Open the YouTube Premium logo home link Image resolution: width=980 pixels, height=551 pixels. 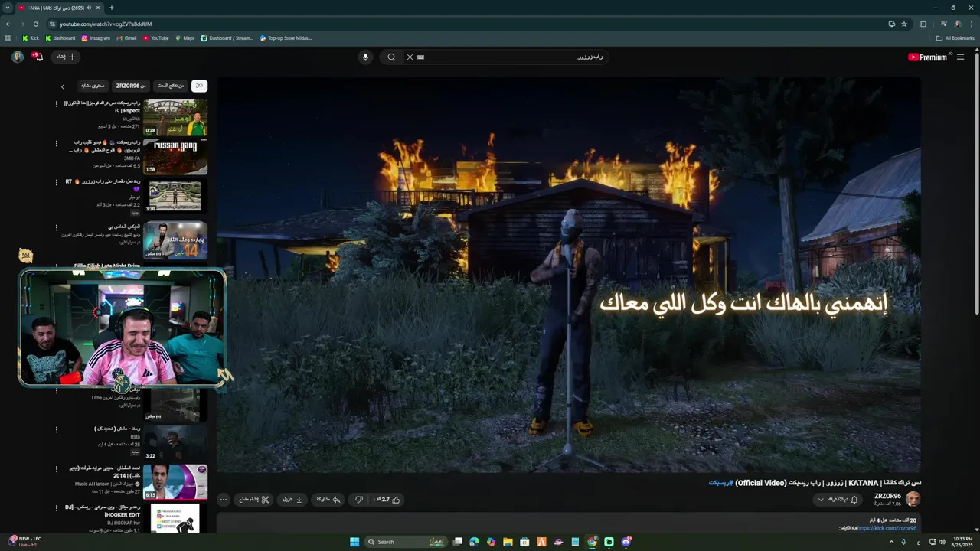928,57
